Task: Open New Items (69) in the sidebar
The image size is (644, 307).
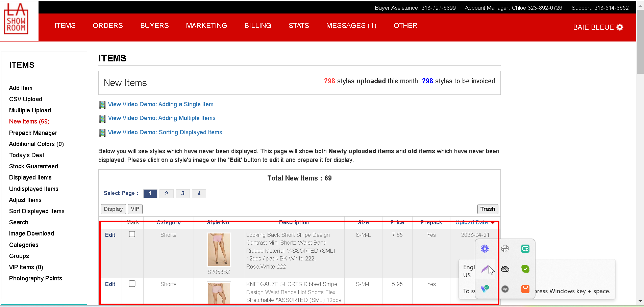Action: tap(29, 121)
